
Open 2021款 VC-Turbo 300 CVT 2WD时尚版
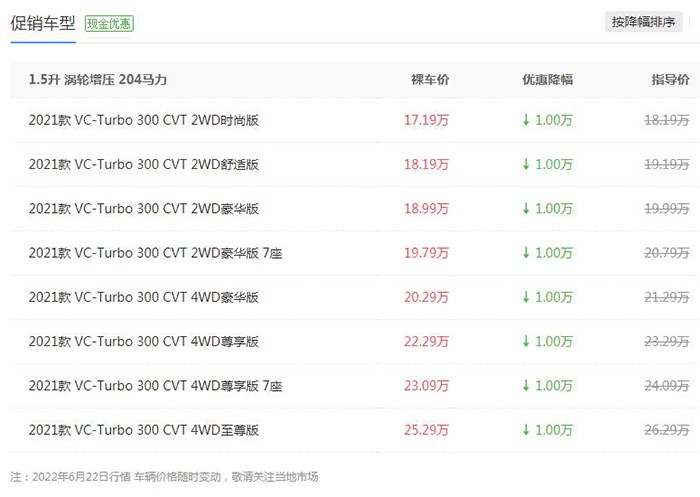tap(144, 120)
